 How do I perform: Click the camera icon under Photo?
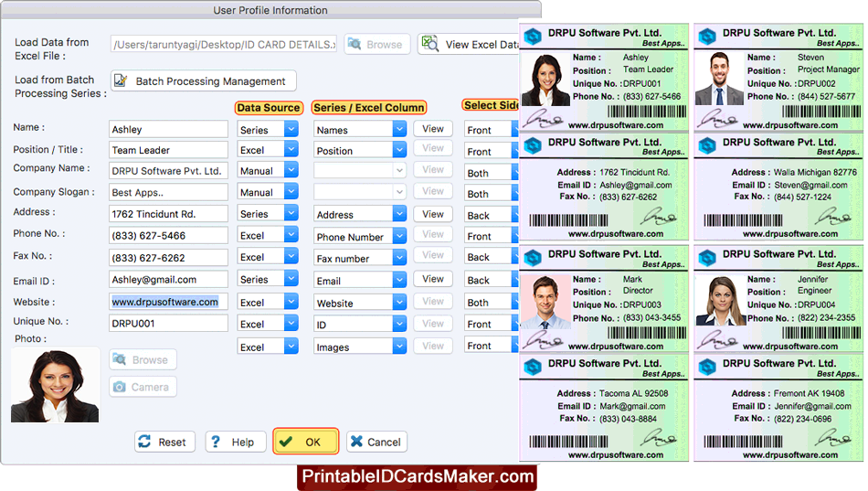click(x=119, y=387)
